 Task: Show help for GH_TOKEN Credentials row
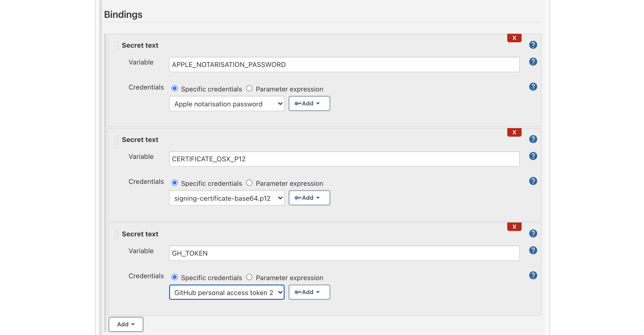coord(533,275)
